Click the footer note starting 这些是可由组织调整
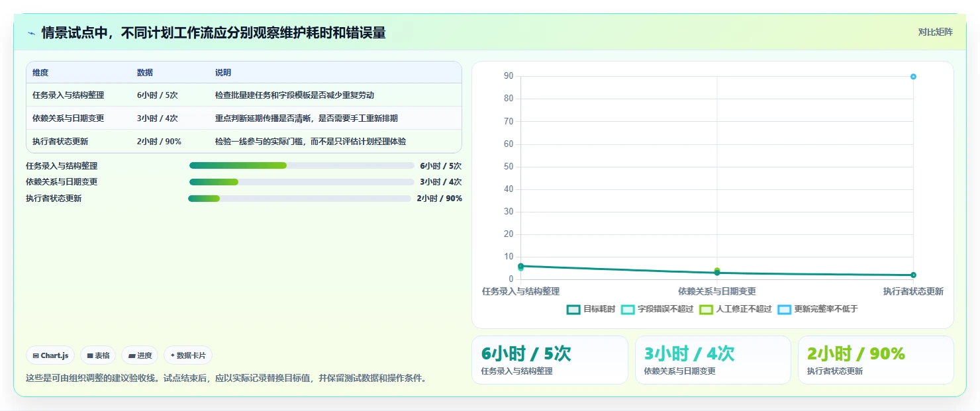 (x=226, y=379)
